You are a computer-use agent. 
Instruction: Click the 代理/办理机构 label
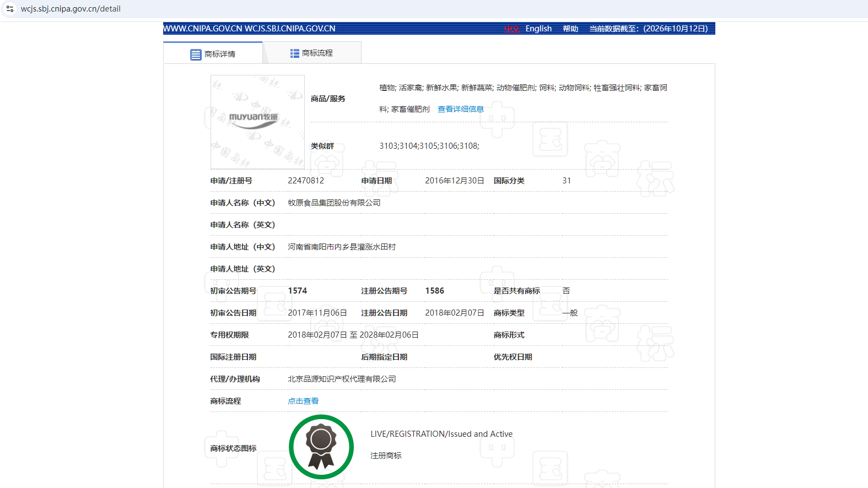tap(235, 379)
